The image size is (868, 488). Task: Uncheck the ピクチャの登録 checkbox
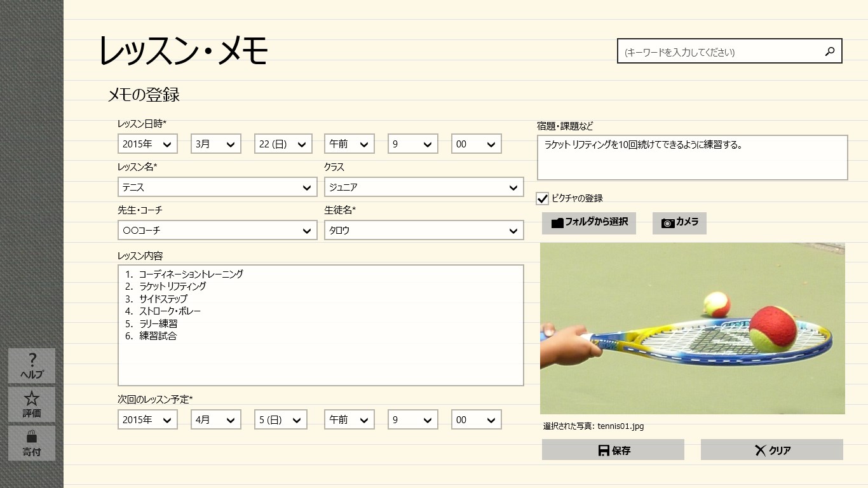click(x=542, y=198)
